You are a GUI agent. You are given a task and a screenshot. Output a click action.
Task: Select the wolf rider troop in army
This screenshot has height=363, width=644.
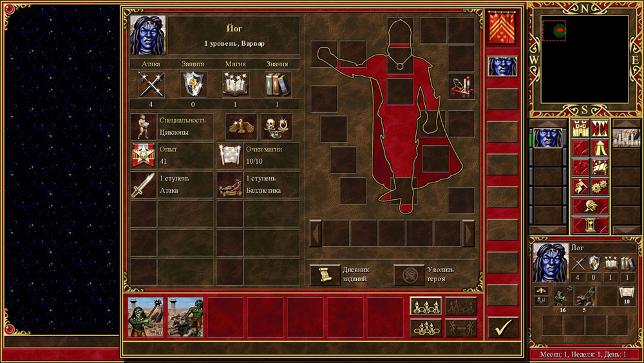click(x=185, y=317)
